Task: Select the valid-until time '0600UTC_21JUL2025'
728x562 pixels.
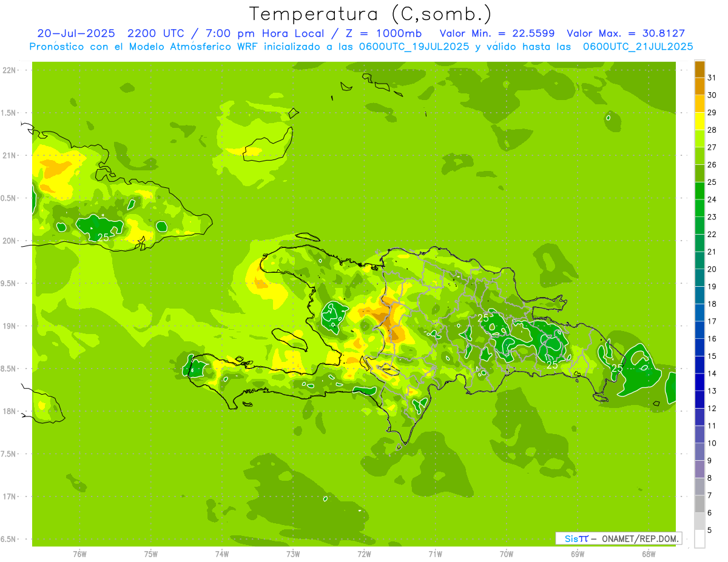Action: click(638, 47)
